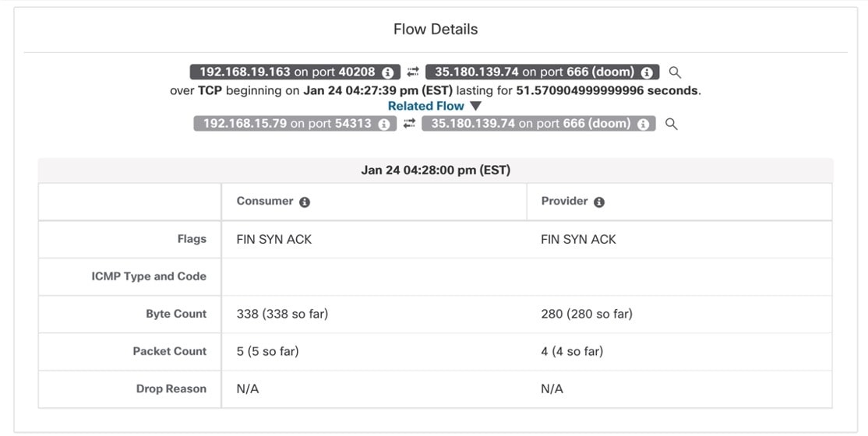
Task: Click the Related Flow link text
Action: pos(425,106)
